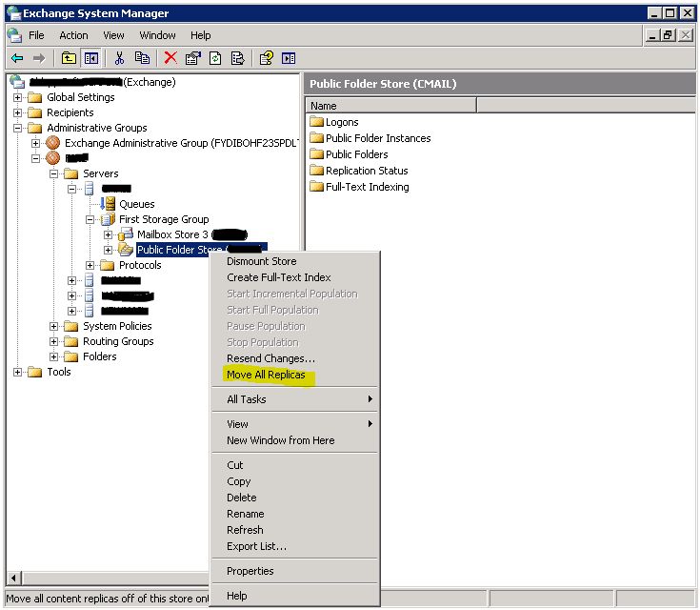Click the Cut scissors toolbar icon
Screen dimensions: 700x610
click(x=119, y=58)
